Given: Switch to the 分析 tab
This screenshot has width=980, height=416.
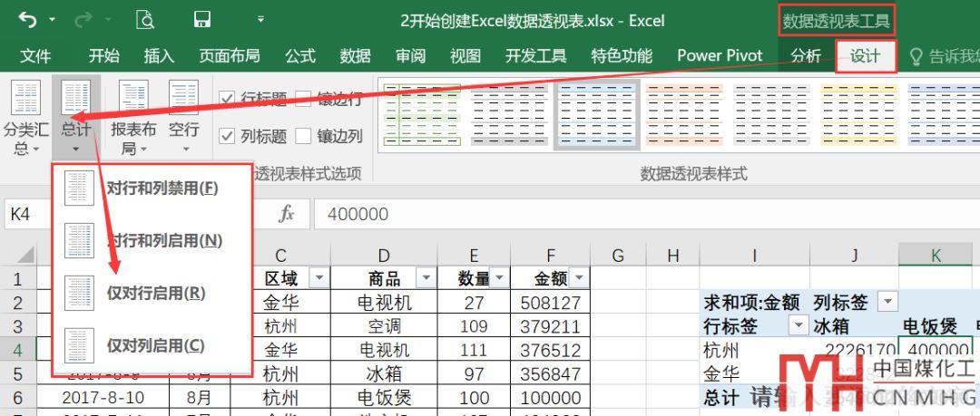Looking at the screenshot, I should [806, 56].
